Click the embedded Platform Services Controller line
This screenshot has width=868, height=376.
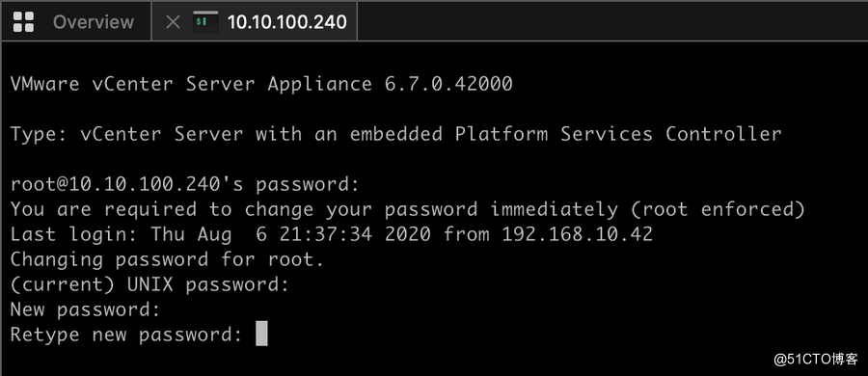(395, 134)
